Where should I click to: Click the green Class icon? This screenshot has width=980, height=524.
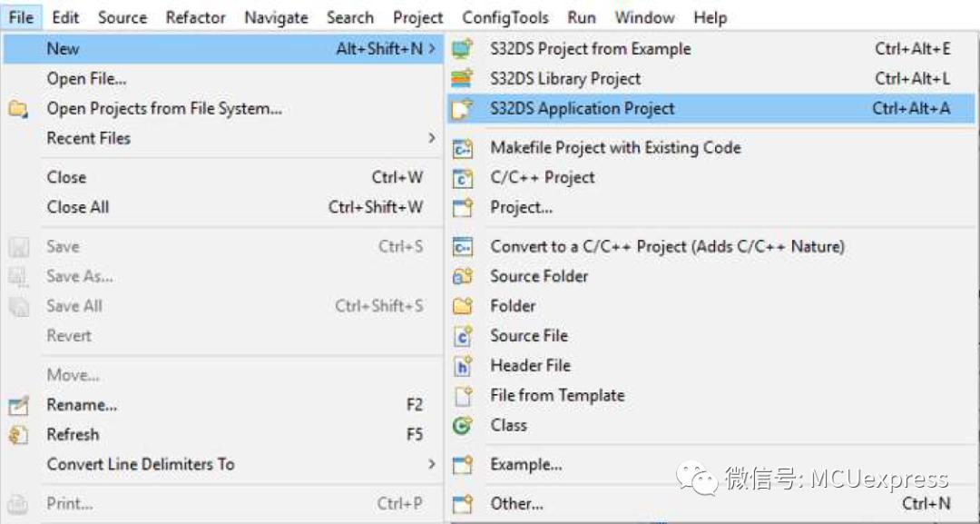click(463, 425)
